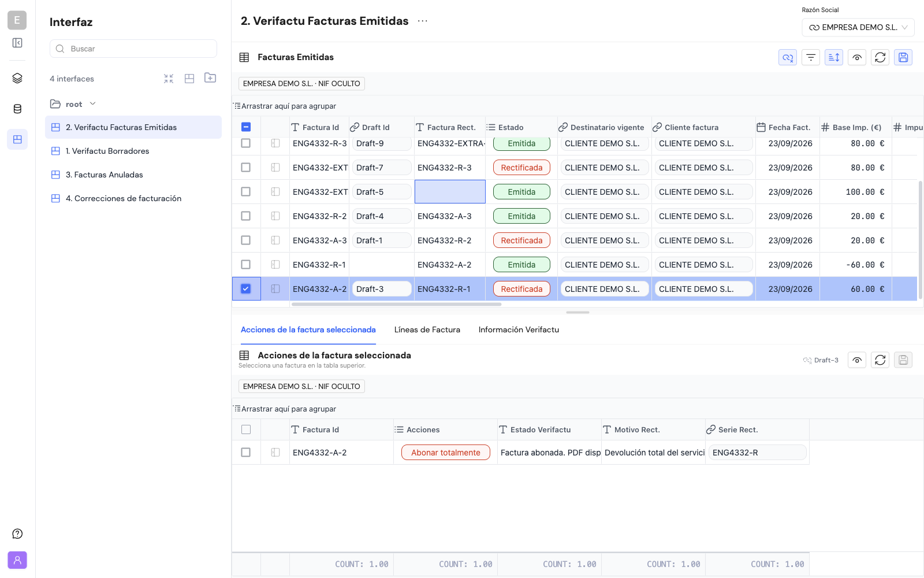Click the new folder icon in sidebar

[210, 78]
